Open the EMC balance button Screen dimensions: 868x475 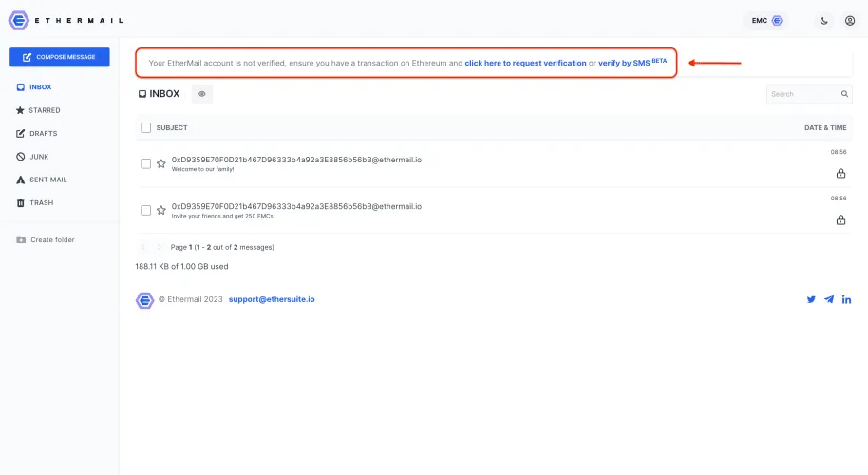(766, 21)
